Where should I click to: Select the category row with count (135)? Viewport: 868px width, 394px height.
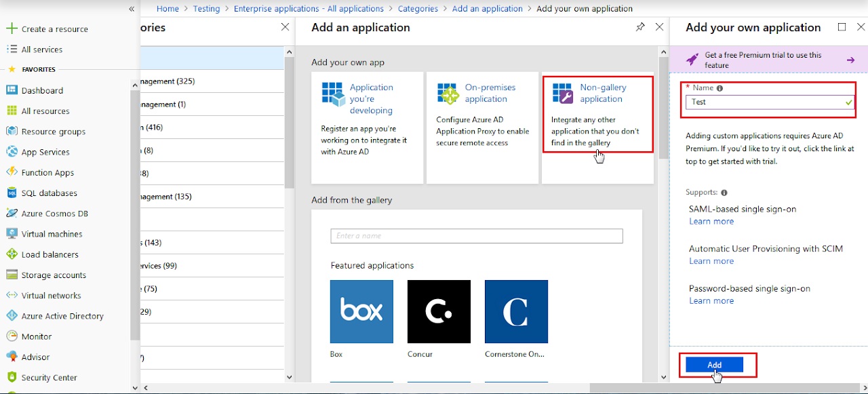[211, 196]
